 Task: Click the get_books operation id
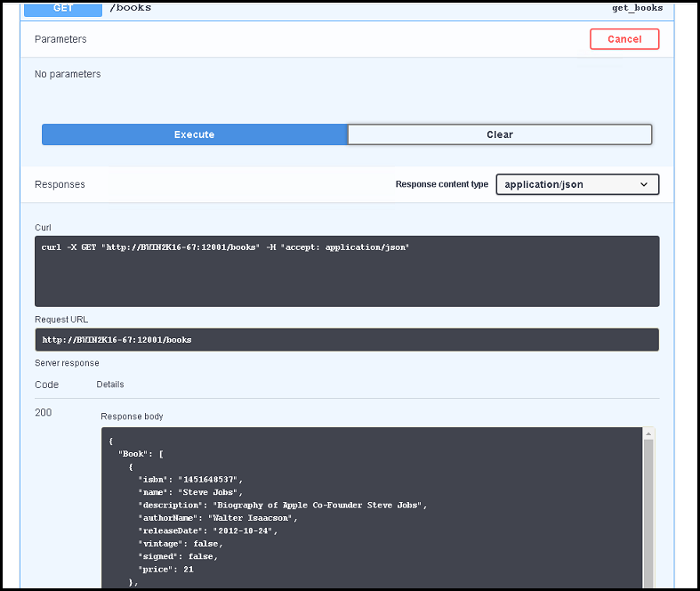637,8
